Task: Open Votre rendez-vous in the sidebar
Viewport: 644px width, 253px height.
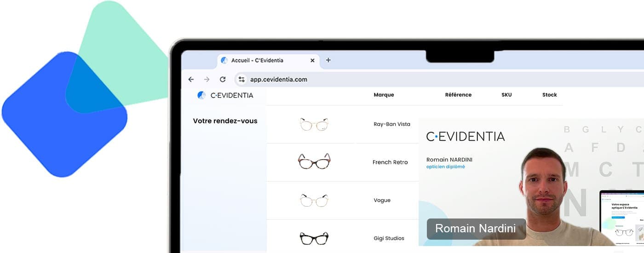Action: pos(225,121)
